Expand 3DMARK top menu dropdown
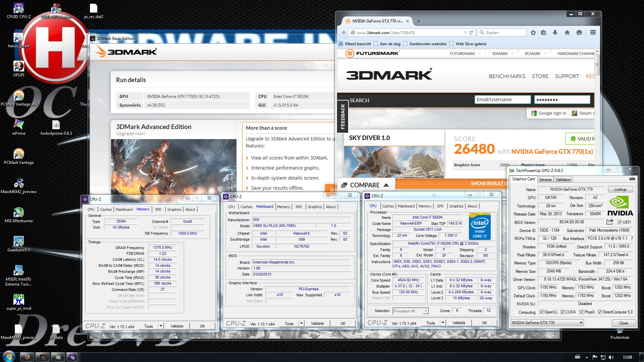 (513, 54)
